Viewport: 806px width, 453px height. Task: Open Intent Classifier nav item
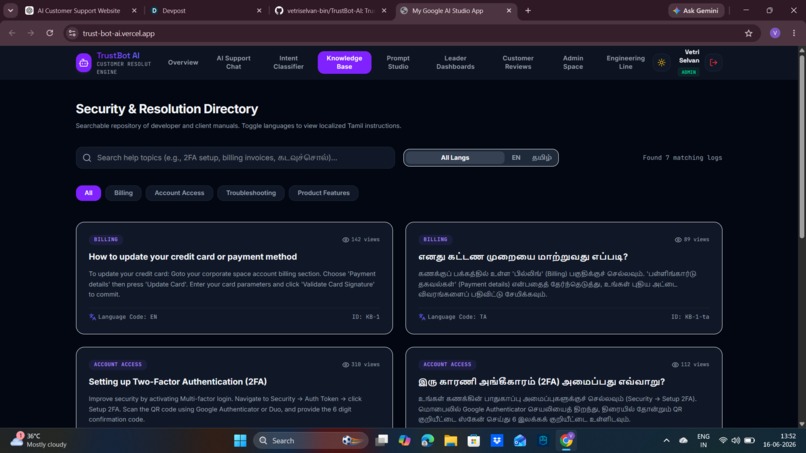pyautogui.click(x=288, y=63)
